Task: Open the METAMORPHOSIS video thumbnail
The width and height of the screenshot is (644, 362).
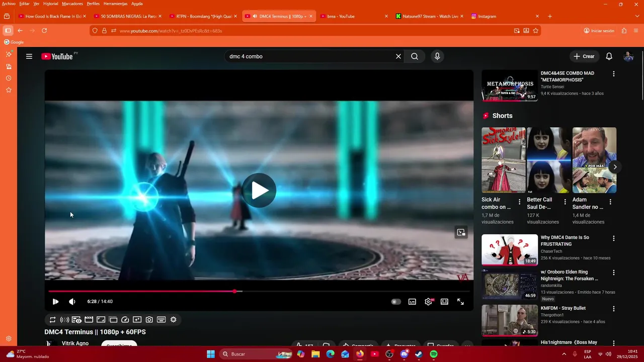Action: [x=510, y=85]
